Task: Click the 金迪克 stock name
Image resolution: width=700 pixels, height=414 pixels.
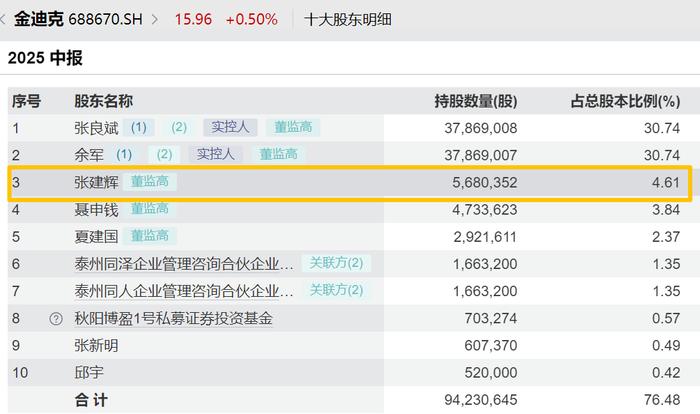Action: point(38,19)
